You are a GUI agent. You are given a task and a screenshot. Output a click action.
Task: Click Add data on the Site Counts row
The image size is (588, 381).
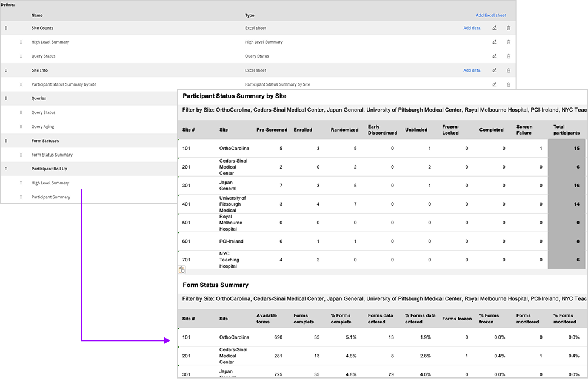[x=472, y=28]
